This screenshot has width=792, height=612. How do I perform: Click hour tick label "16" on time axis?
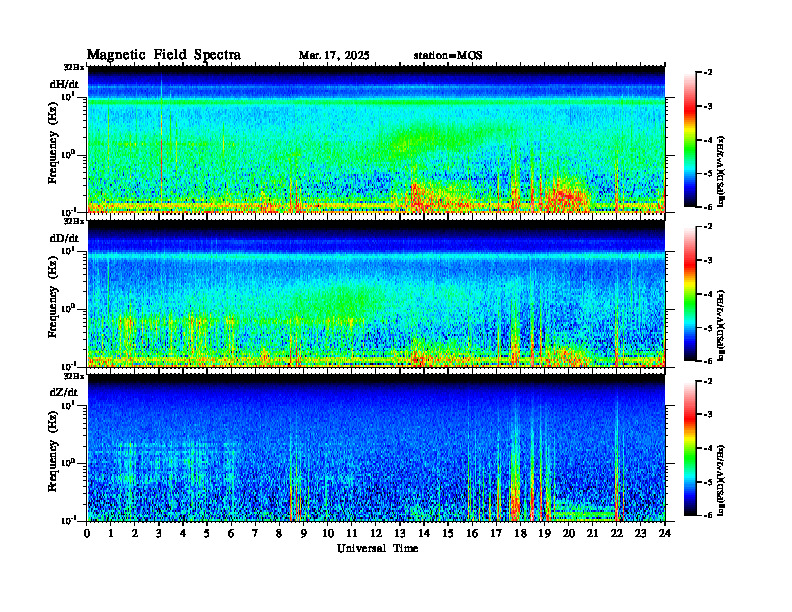click(x=472, y=533)
